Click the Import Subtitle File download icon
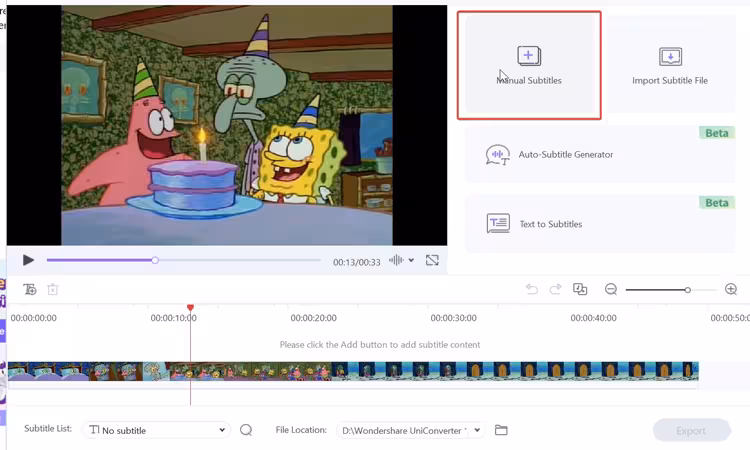750x450 pixels. pos(670,56)
